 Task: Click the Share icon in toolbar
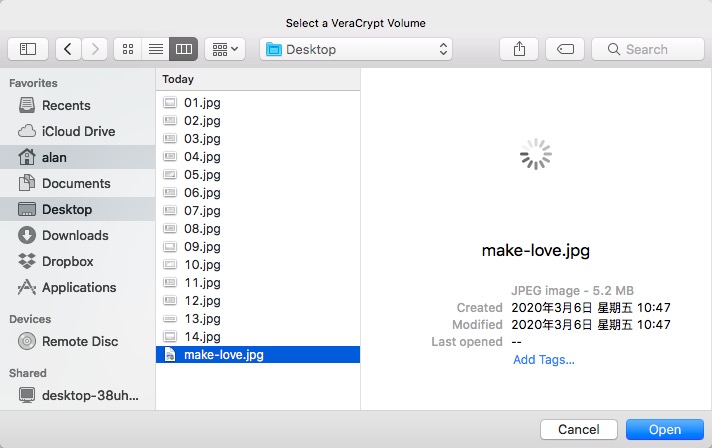pos(519,49)
